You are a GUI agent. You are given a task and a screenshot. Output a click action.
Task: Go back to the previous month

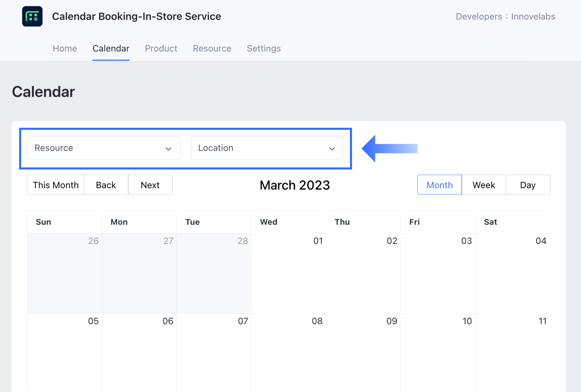pyautogui.click(x=106, y=185)
